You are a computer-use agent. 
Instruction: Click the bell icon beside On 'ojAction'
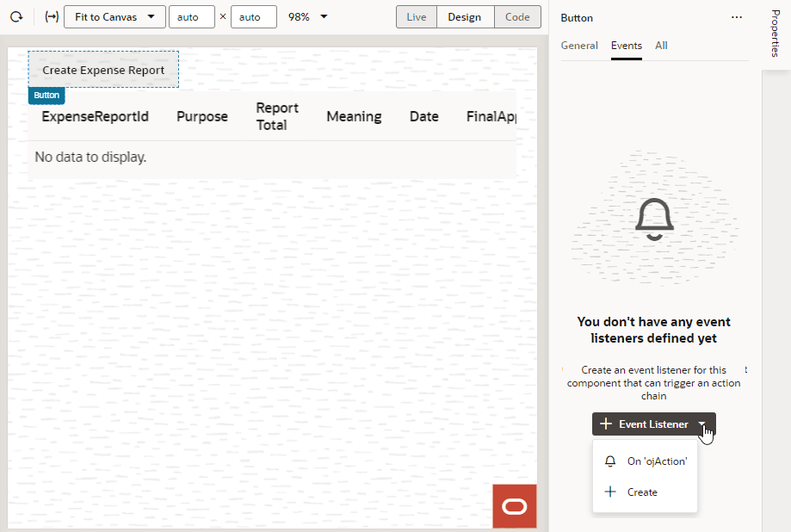[610, 461]
